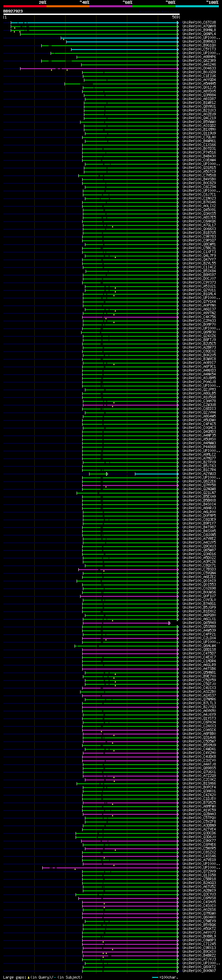The image size is (222, 980).
Task: Click the green alignment bar for UniRef100_B9G1Q0
Action: coord(110,45)
